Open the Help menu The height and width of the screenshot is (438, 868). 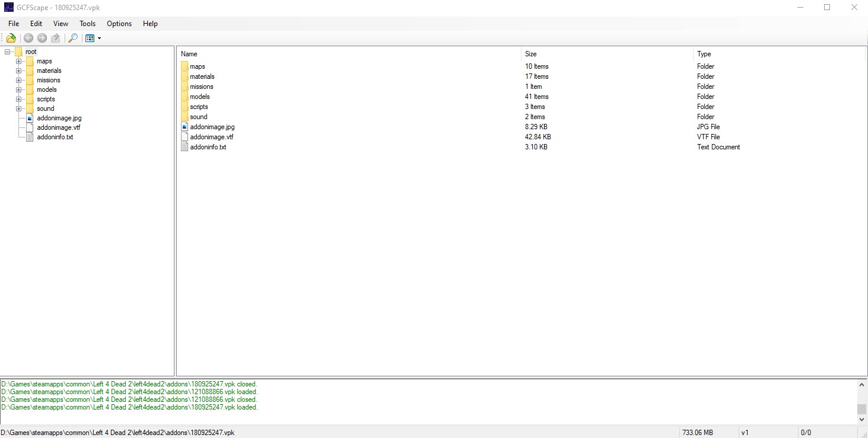click(x=150, y=24)
